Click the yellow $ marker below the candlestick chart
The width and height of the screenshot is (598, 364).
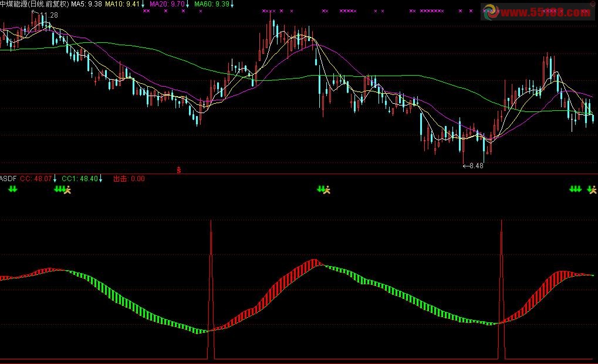coord(178,170)
